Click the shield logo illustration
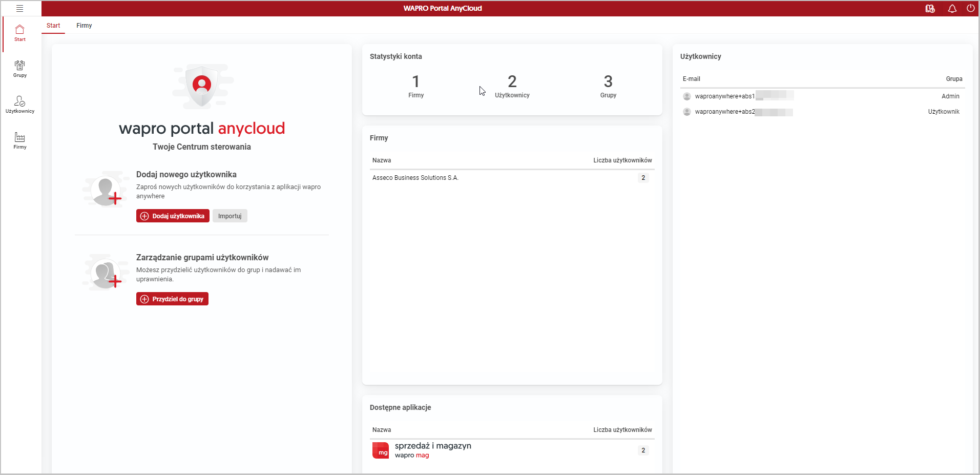This screenshot has height=475, width=980. tap(202, 86)
